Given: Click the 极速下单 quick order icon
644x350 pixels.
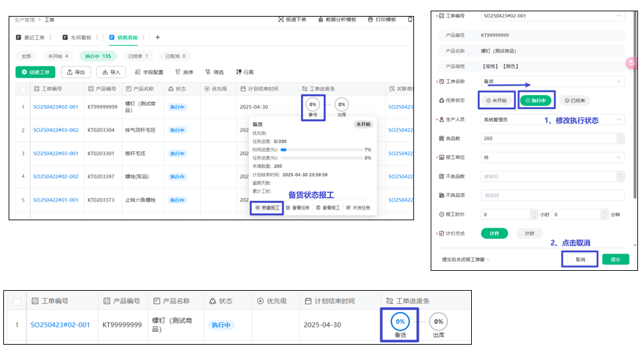Looking at the screenshot, I should [x=280, y=20].
